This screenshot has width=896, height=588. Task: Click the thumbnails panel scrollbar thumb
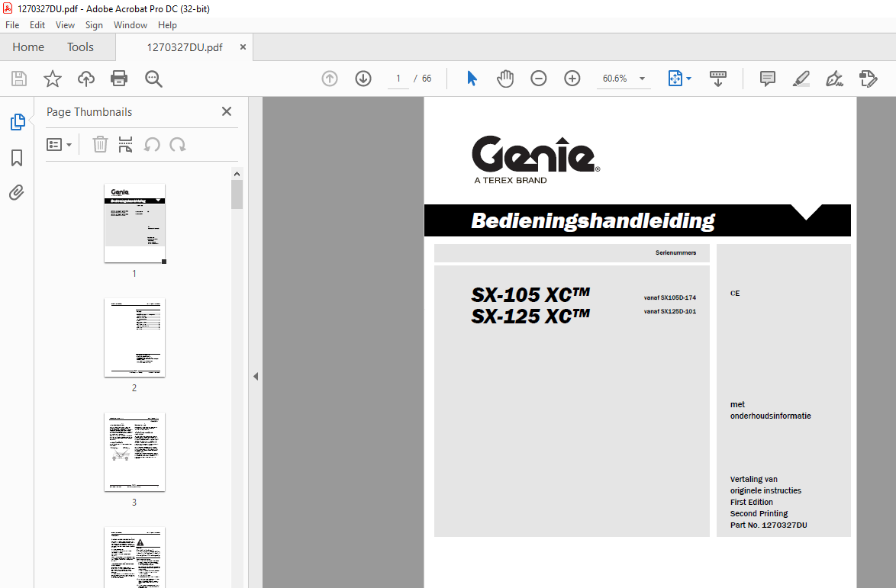point(237,194)
